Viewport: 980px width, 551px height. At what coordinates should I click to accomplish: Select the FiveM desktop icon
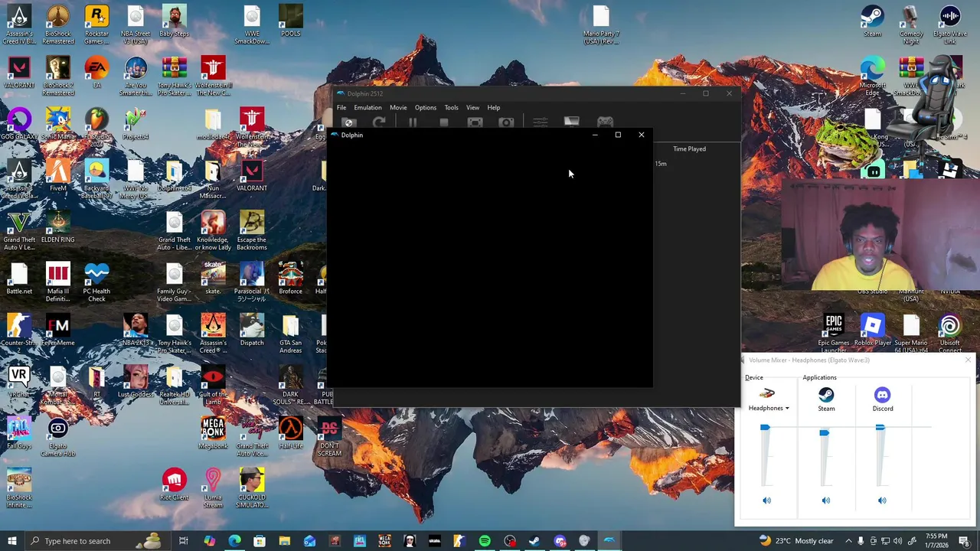click(x=57, y=176)
